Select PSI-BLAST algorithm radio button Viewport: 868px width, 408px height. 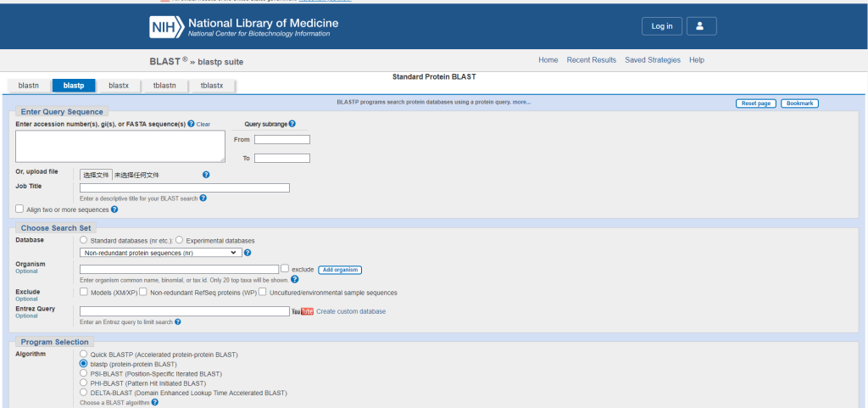tap(83, 373)
